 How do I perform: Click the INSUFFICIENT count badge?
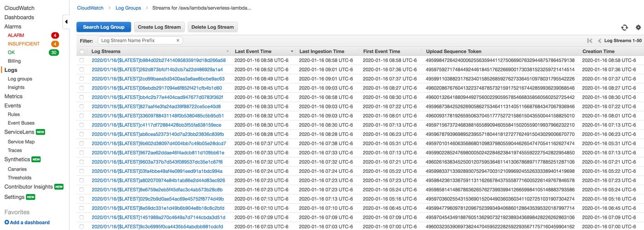click(x=55, y=44)
